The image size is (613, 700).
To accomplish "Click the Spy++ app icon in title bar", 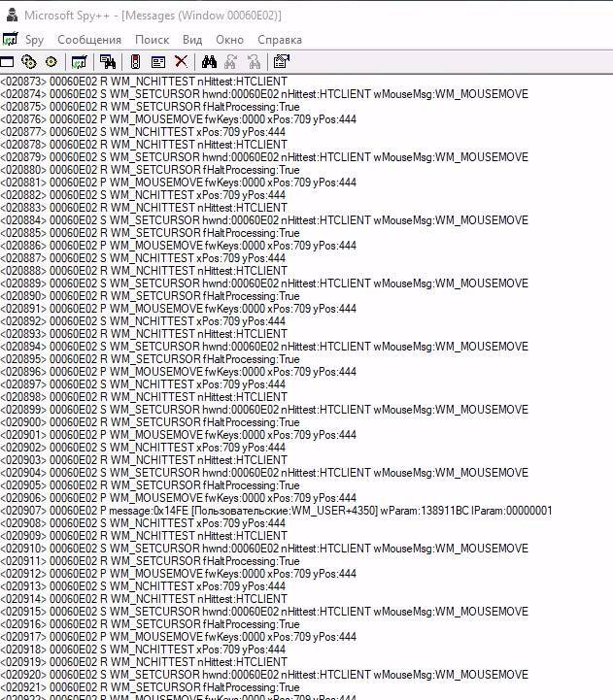I will (12, 15).
